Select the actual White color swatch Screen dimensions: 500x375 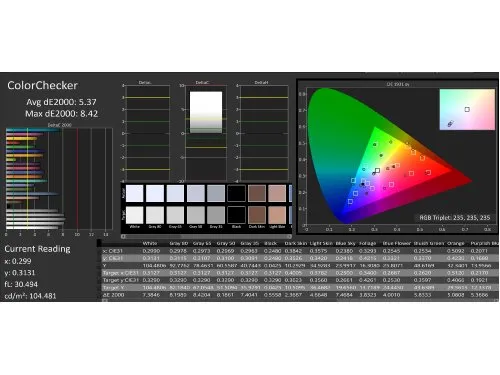[135, 194]
